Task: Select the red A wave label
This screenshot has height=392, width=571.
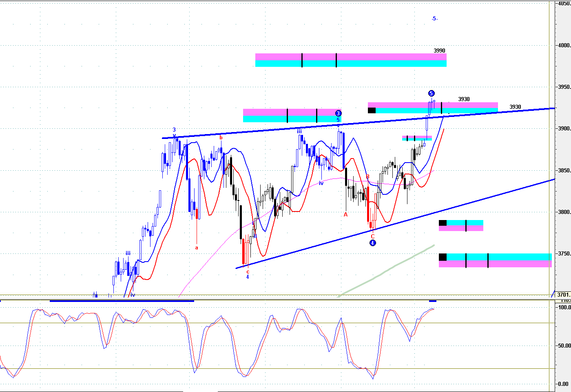Action: coord(345,214)
